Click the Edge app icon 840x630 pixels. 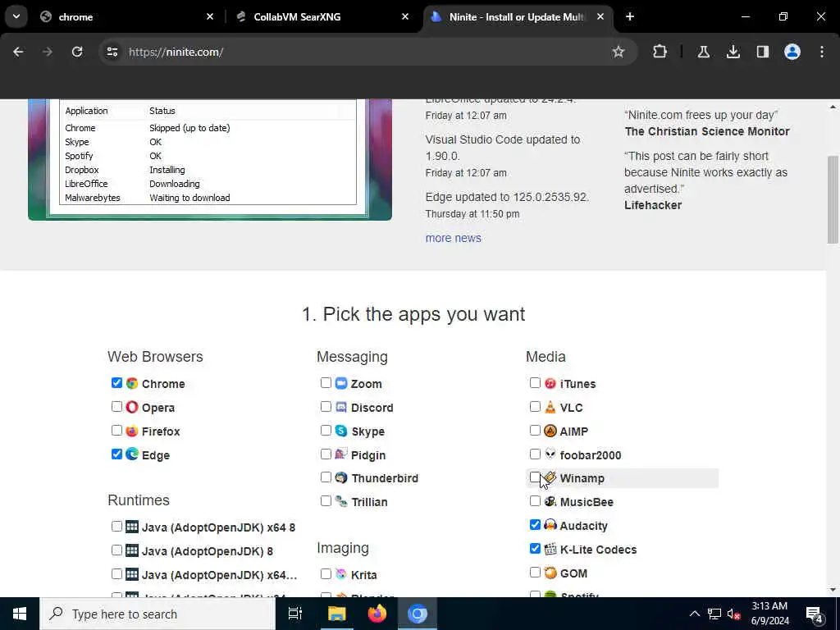132,454
